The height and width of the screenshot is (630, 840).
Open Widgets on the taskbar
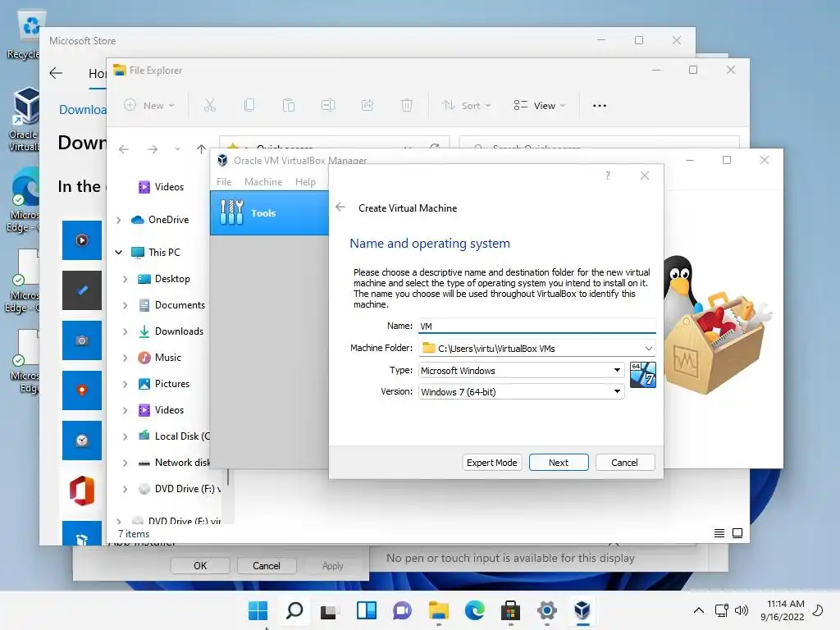pyautogui.click(x=367, y=610)
